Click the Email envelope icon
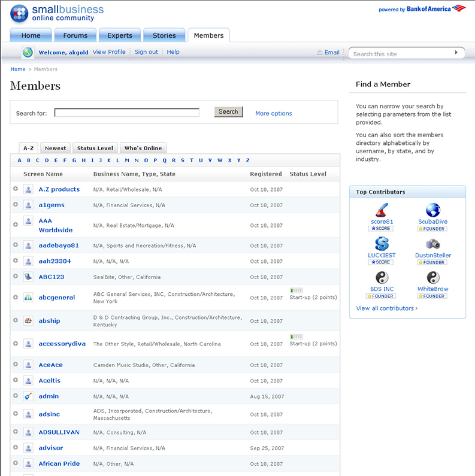475x476 pixels. (320, 53)
